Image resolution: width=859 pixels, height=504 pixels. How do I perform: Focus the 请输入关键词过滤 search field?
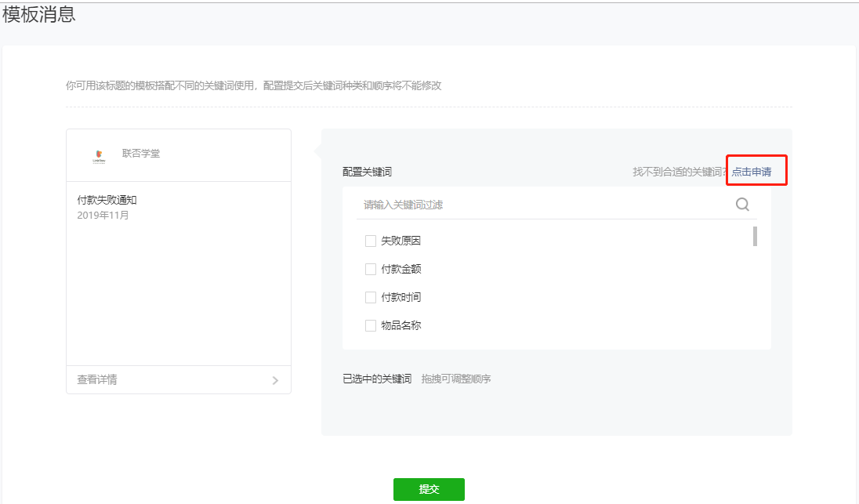point(556,205)
